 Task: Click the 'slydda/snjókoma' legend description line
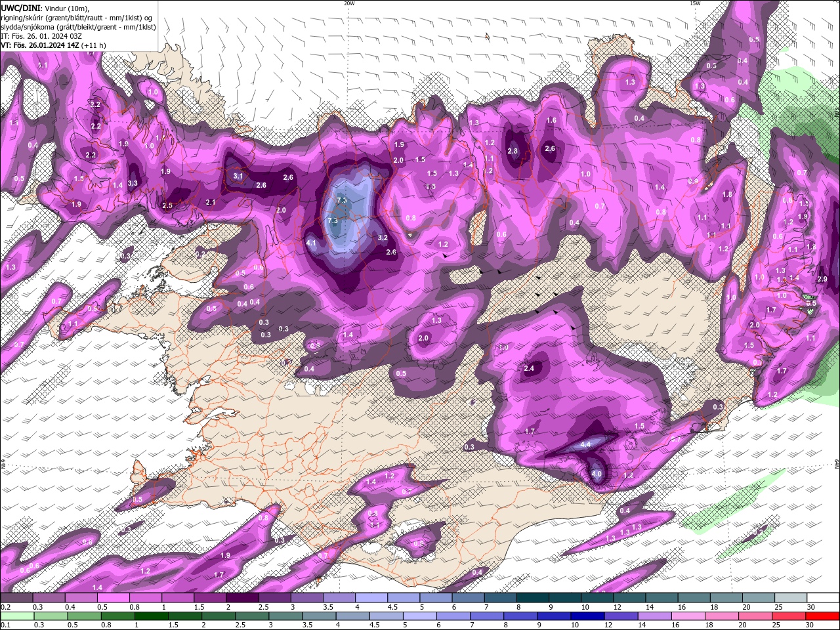pyautogui.click(x=78, y=27)
